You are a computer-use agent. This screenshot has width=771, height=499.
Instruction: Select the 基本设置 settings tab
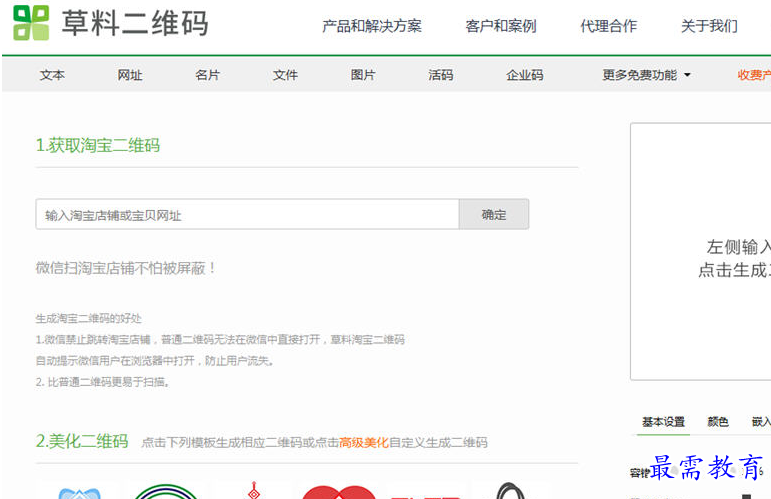click(x=663, y=422)
